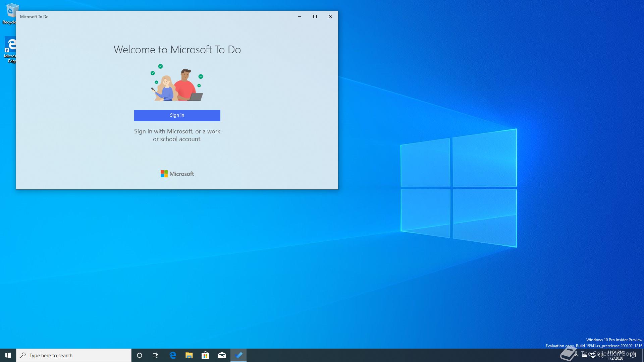Click the To Do welcome illustration

(x=177, y=82)
